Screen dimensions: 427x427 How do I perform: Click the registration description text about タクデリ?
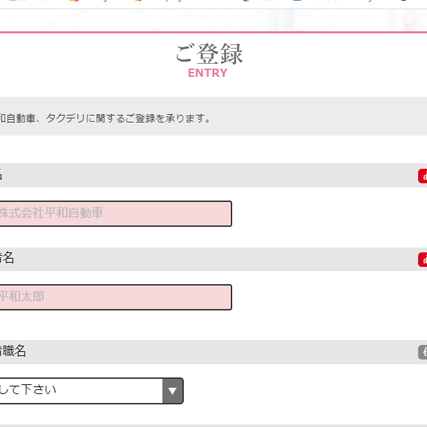[x=105, y=118]
